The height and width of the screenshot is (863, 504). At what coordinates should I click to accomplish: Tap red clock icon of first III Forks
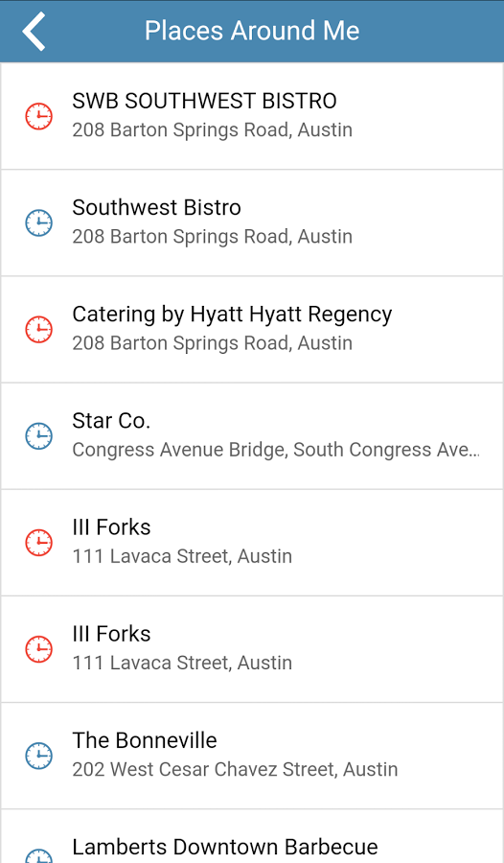pos(39,543)
